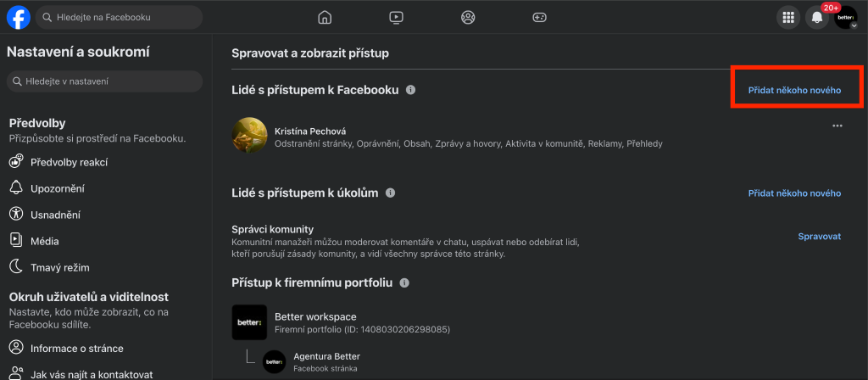Click the info icon beside Přístup k firemnímu portfoliu
The width and height of the screenshot is (868, 380).
[404, 283]
